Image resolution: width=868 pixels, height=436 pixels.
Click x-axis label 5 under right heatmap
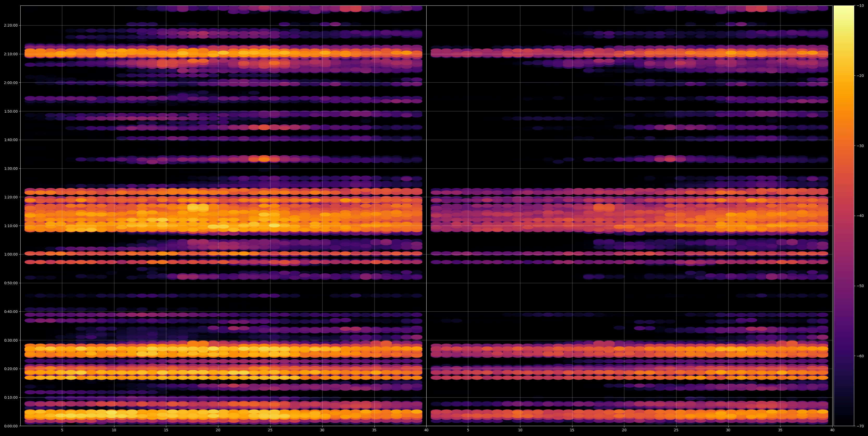tap(468, 430)
